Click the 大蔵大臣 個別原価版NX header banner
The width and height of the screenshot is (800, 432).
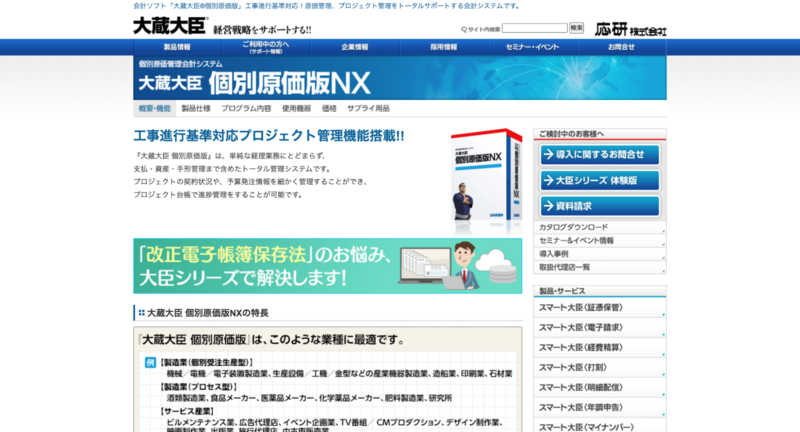coord(400,78)
